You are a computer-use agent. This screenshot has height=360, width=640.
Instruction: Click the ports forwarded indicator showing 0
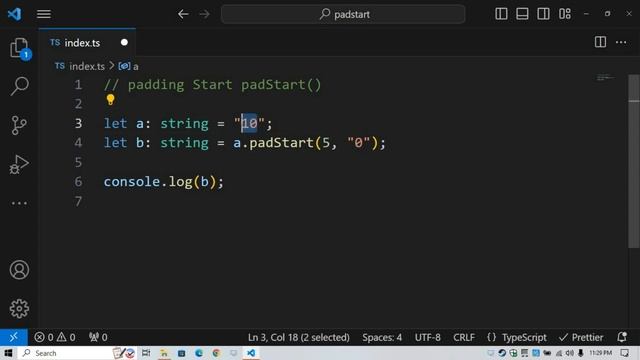point(98,337)
